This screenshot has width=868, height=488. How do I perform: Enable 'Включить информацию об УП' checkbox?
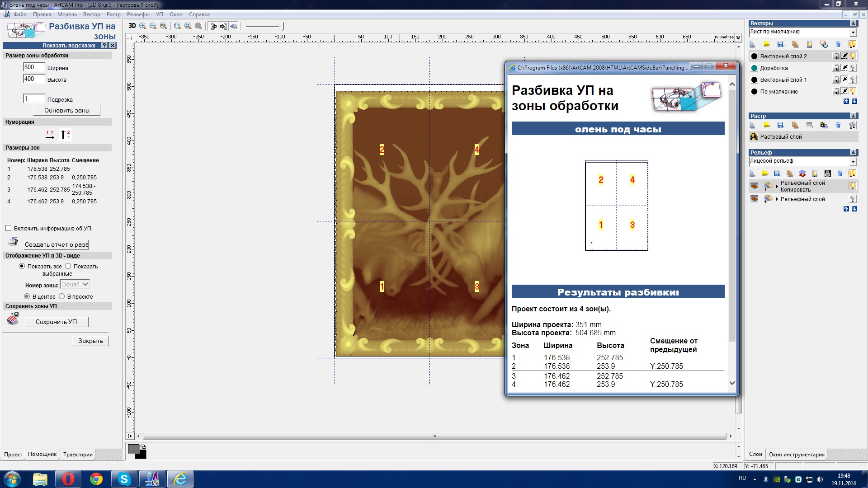click(x=9, y=228)
